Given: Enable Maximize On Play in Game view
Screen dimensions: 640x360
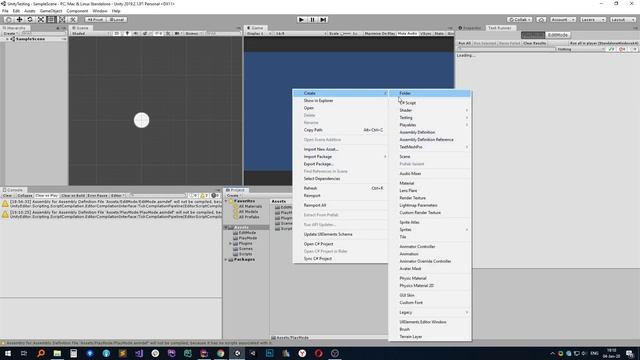Looking at the screenshot, I should click(x=380, y=33).
